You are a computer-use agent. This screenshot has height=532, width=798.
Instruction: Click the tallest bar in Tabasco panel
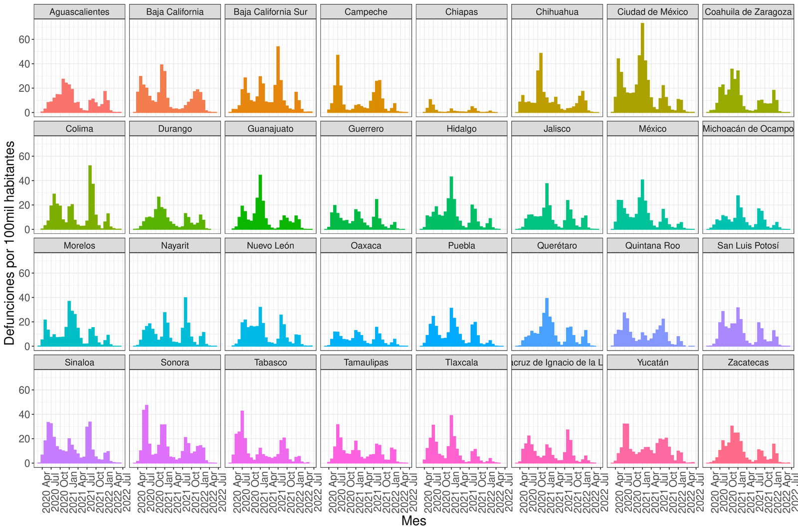(x=242, y=437)
